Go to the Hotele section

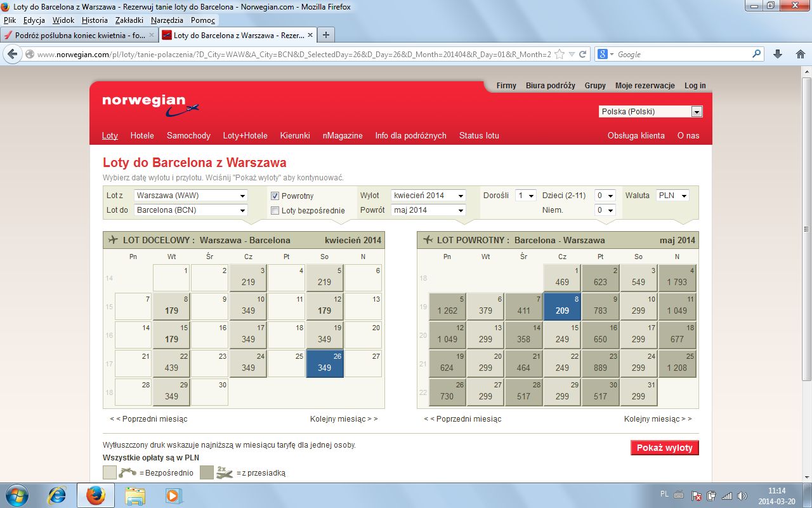[x=142, y=135]
